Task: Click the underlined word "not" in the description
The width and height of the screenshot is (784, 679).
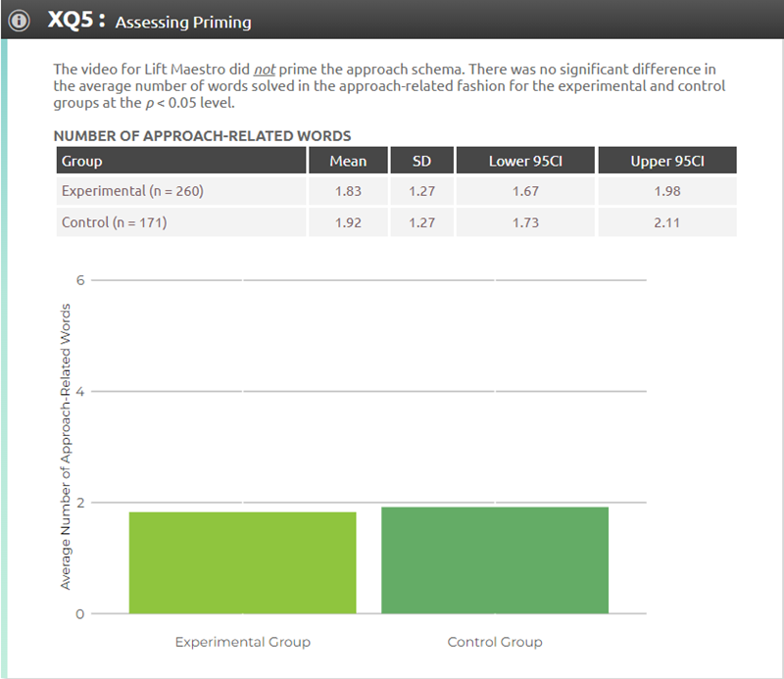Action: pos(266,70)
